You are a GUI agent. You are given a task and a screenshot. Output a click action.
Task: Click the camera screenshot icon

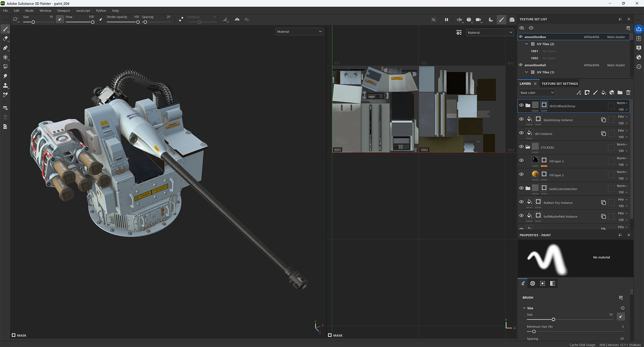[512, 19]
